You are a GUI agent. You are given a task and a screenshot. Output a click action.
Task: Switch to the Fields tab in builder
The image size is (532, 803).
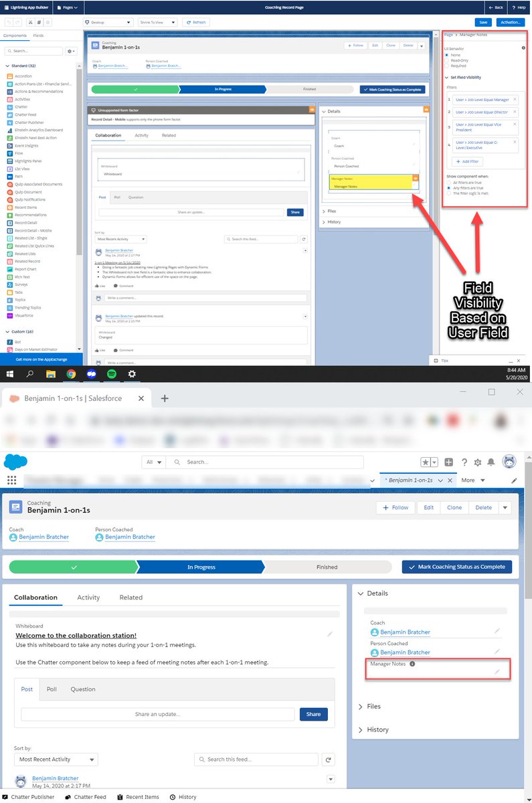[39, 35]
